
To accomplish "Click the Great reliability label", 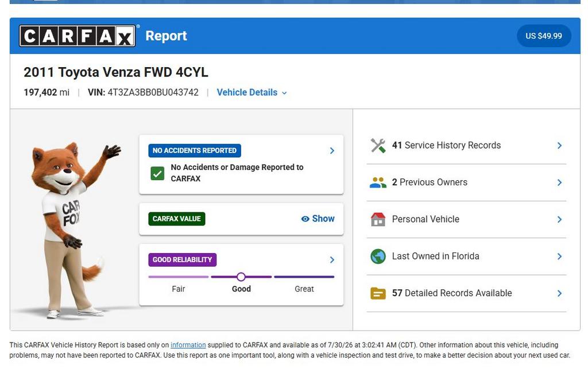I will coord(304,289).
